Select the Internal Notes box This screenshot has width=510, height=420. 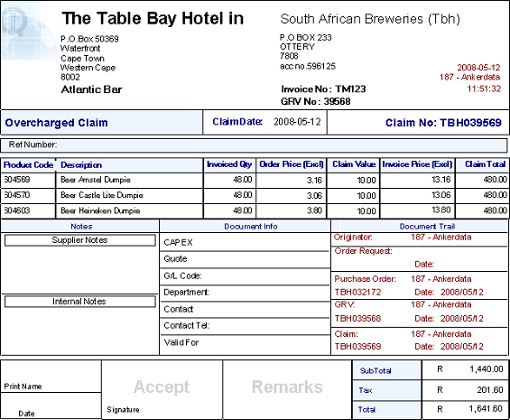click(x=80, y=302)
